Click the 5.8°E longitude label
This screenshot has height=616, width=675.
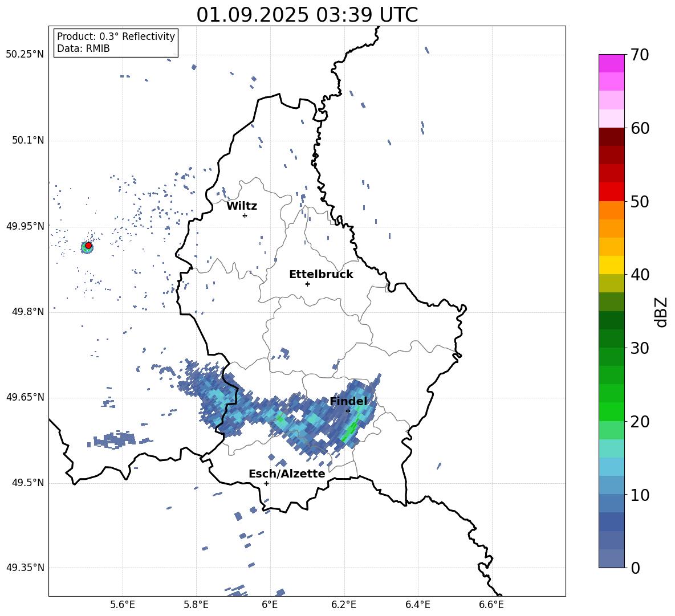196,605
